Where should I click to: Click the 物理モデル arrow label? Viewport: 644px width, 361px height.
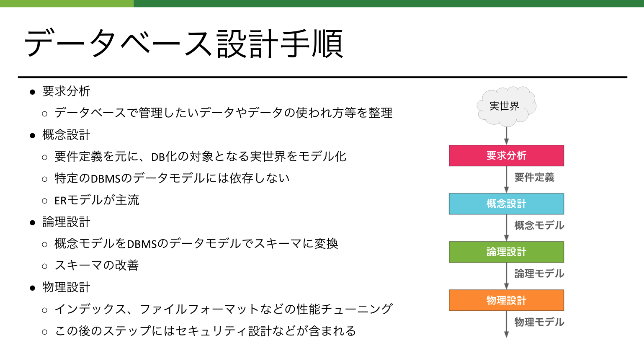pyautogui.click(x=539, y=322)
